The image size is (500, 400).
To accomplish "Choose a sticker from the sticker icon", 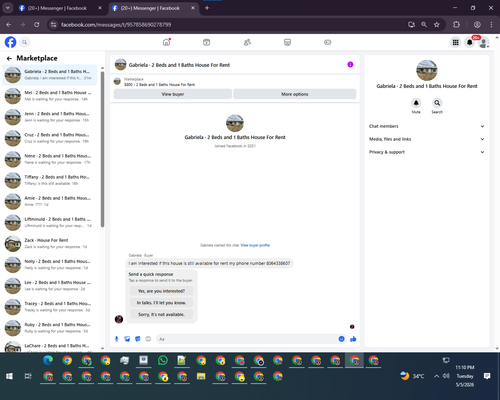I will (x=138, y=339).
